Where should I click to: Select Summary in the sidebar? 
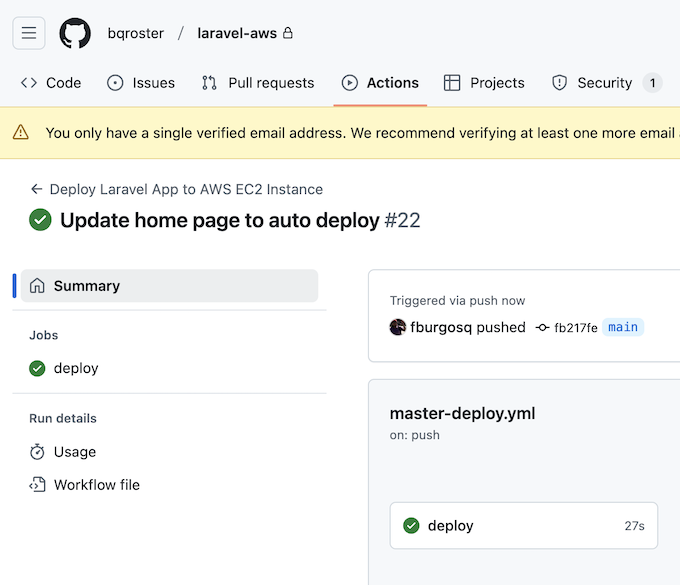pos(170,286)
